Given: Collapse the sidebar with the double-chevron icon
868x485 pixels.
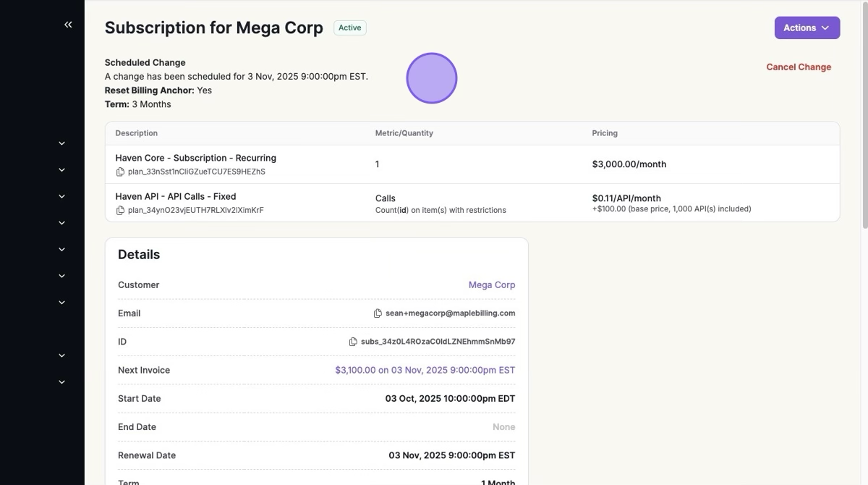Looking at the screenshot, I should coord(68,25).
